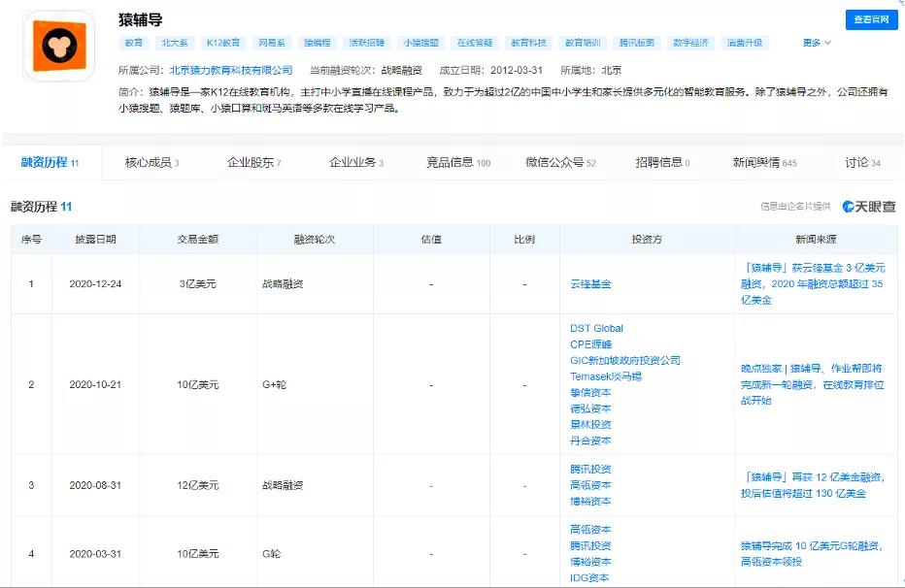This screenshot has width=905, height=588.
Task: Open investor 丹合资本 link
Action: pyautogui.click(x=590, y=441)
